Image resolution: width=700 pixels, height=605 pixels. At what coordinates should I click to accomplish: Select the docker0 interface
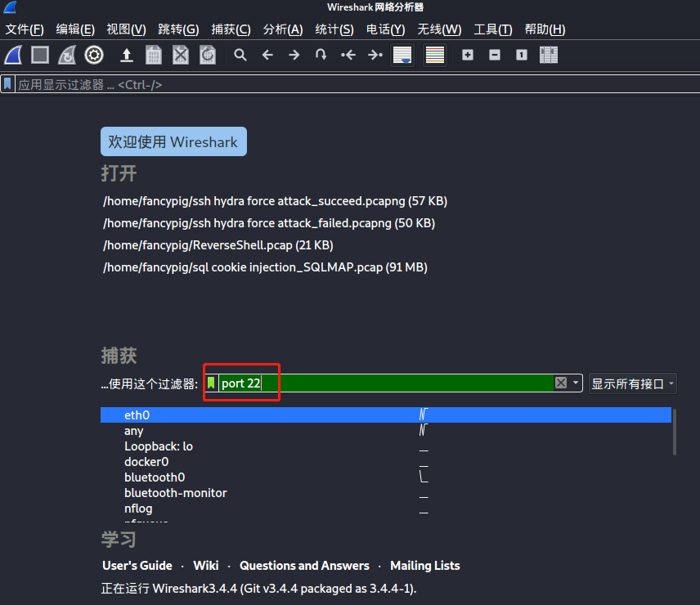386,462
